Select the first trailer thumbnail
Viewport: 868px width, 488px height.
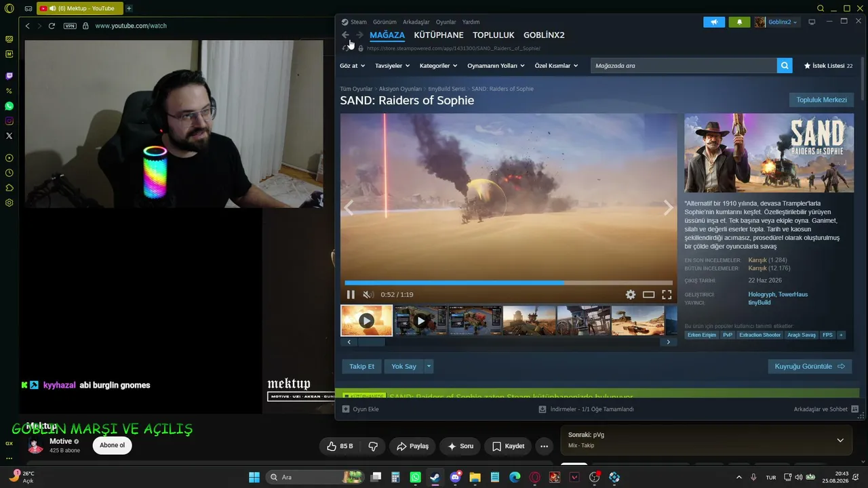[366, 321]
